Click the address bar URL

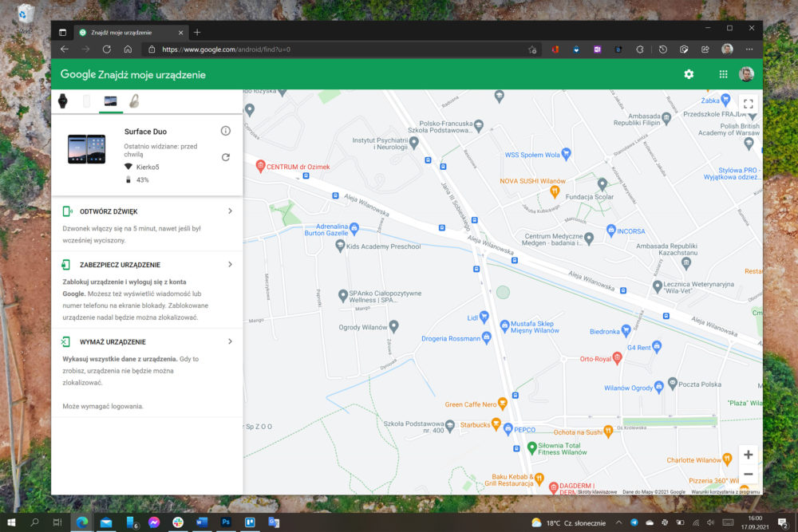click(x=226, y=49)
